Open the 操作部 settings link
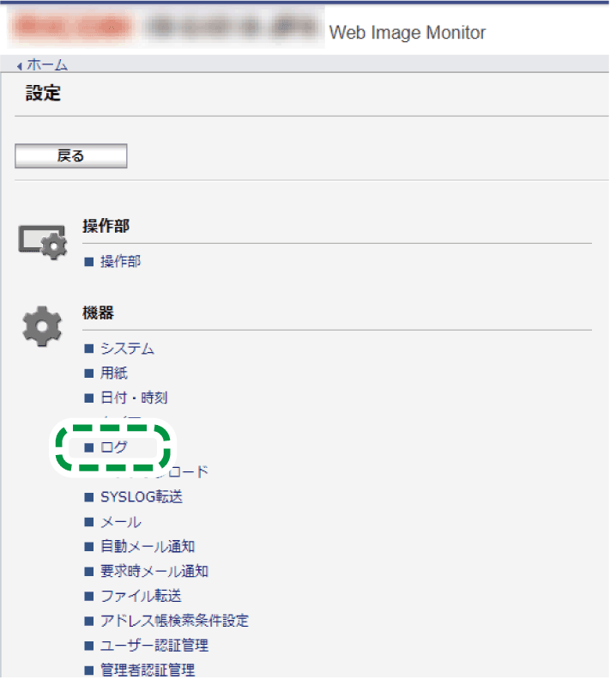Viewport: 616px width, 686px height. coord(121,262)
